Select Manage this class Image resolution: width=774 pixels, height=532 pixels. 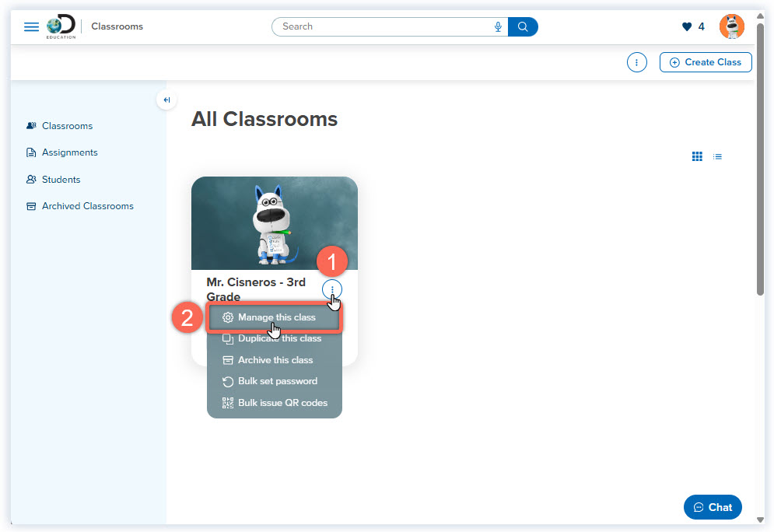click(276, 317)
